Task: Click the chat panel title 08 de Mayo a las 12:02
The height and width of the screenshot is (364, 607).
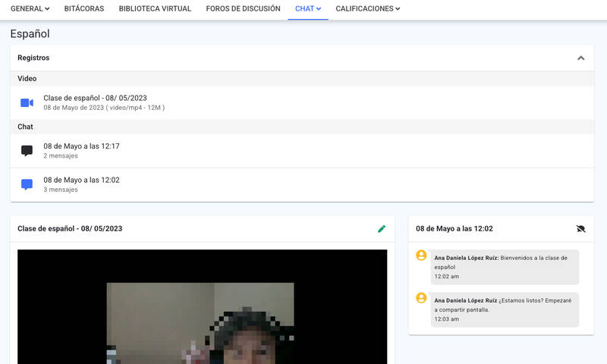Action: pyautogui.click(x=454, y=228)
